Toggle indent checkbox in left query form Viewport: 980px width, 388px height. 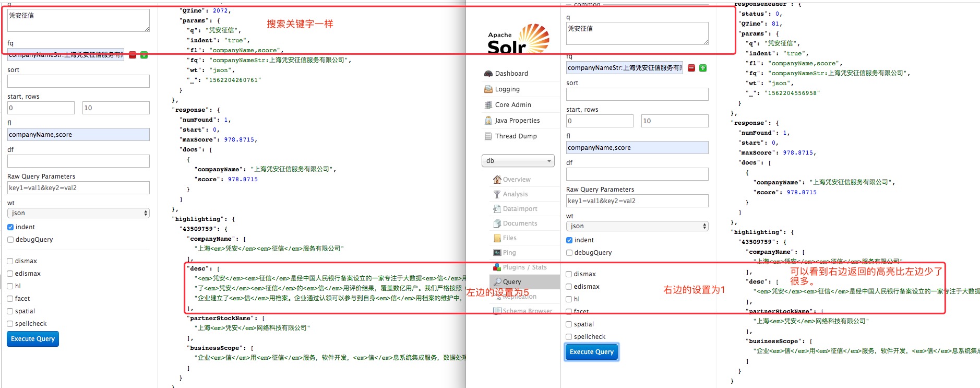coord(10,227)
